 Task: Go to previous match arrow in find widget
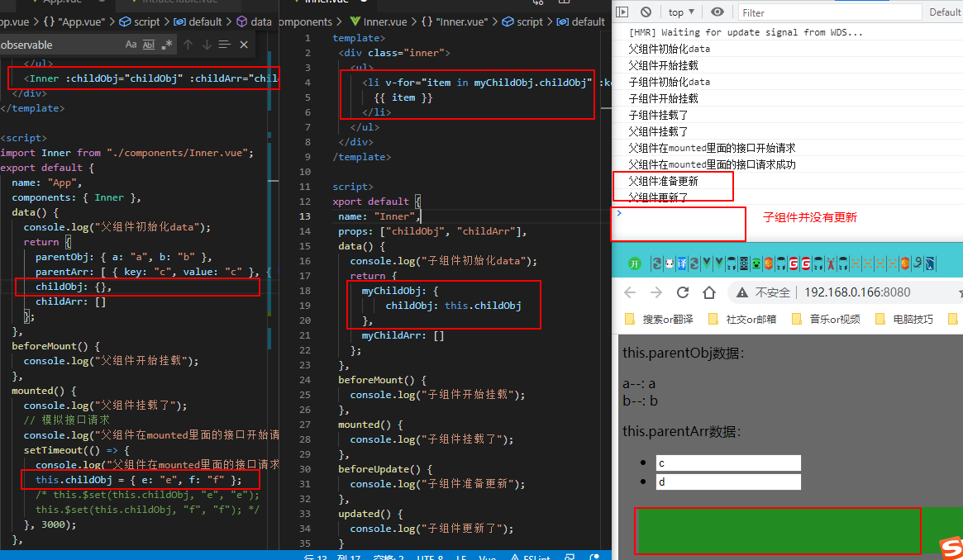coord(188,45)
